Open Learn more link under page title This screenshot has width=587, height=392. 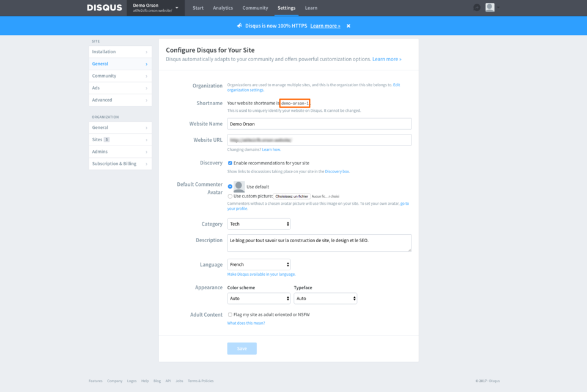click(386, 59)
